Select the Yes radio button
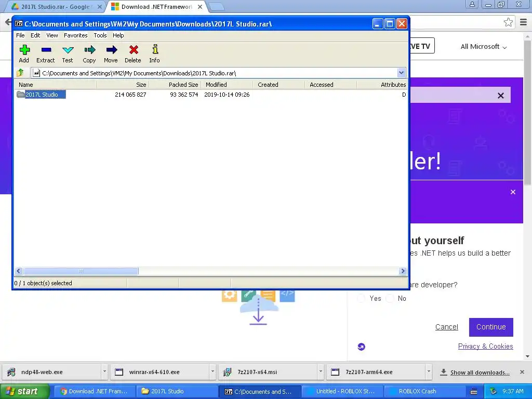Image resolution: width=532 pixels, height=399 pixels. [362, 299]
